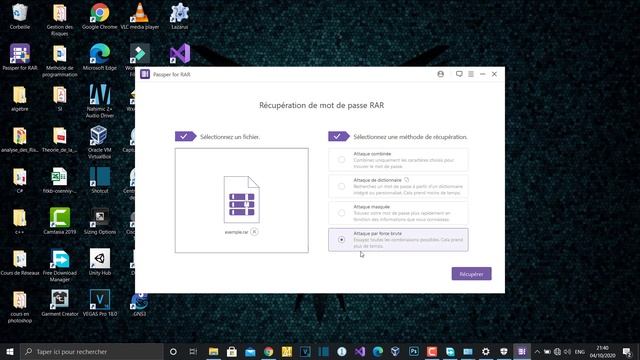This screenshot has height=360, width=640.
Task: Select the Visual Studio desktop icon
Action: (x=180, y=53)
